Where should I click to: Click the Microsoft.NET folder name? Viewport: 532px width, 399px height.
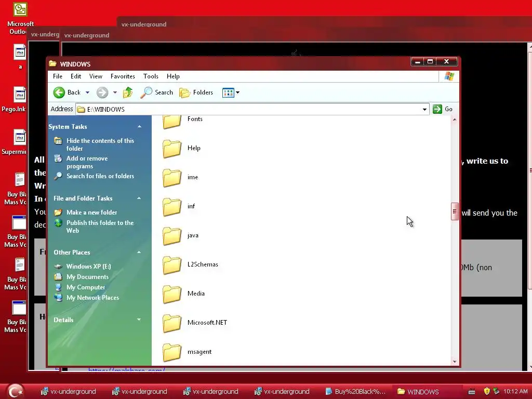[x=207, y=323]
